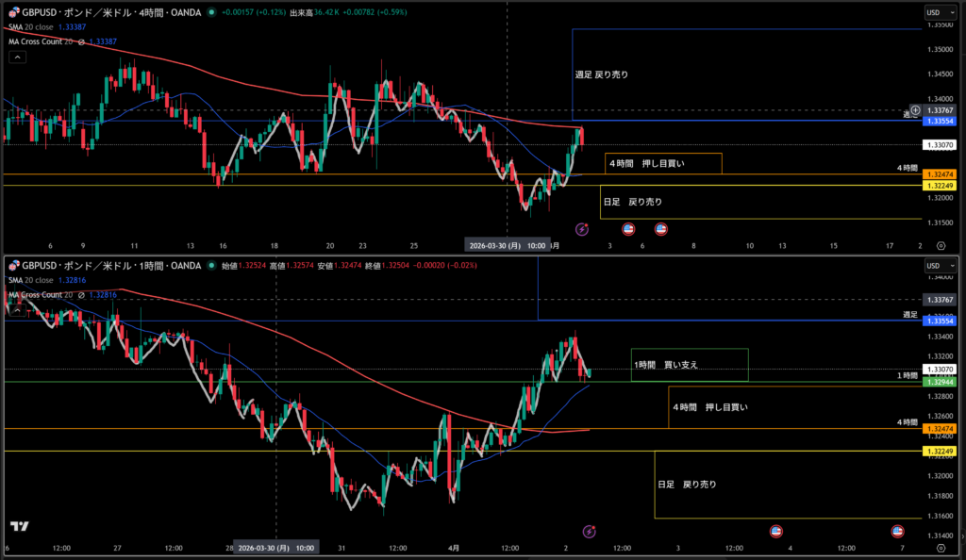Select the 1時間 買い支え rectangle label
Screen dimensions: 966x560
coord(666,364)
